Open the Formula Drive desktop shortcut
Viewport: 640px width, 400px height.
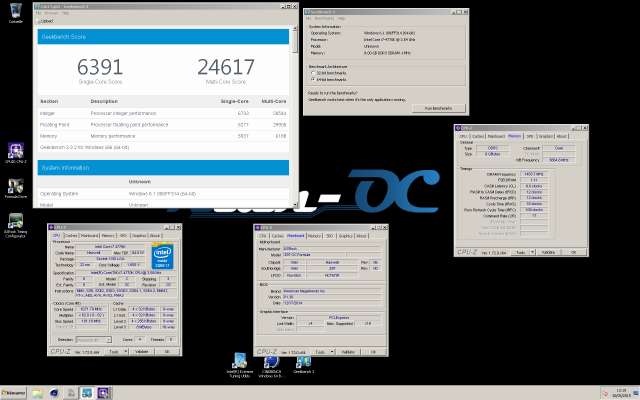tap(16, 188)
